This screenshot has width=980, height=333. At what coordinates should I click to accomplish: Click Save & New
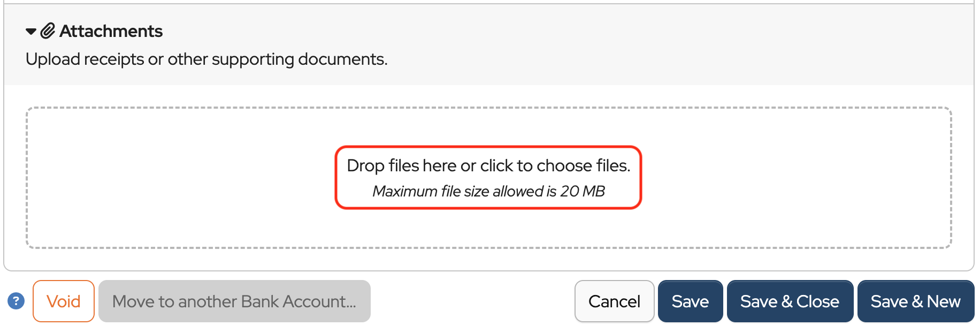[915, 301]
